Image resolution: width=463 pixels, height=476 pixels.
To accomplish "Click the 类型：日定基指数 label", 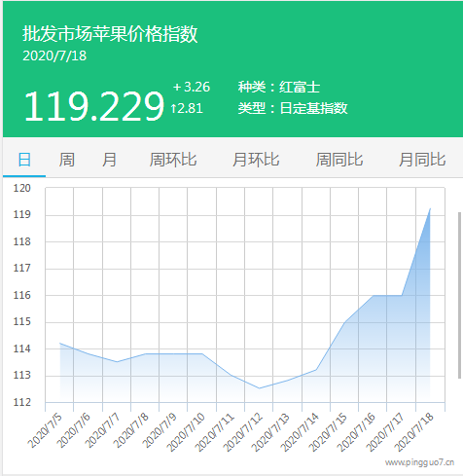I will [293, 108].
